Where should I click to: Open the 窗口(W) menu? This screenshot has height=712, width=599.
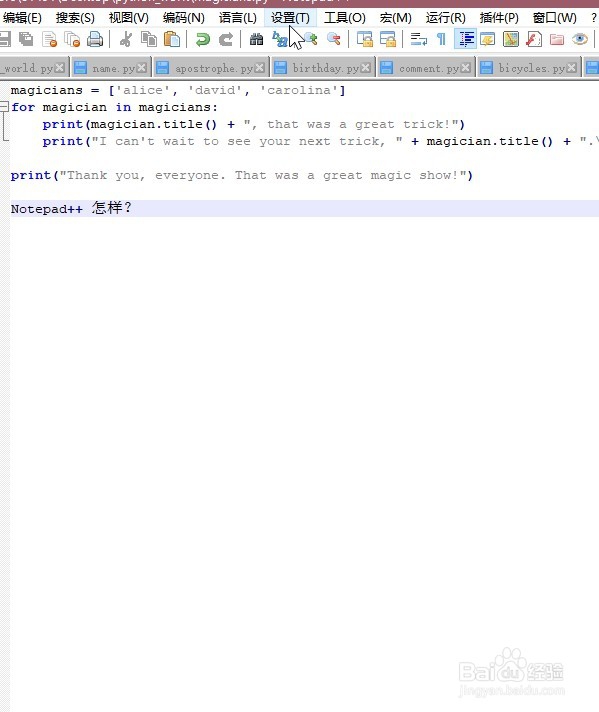554,18
